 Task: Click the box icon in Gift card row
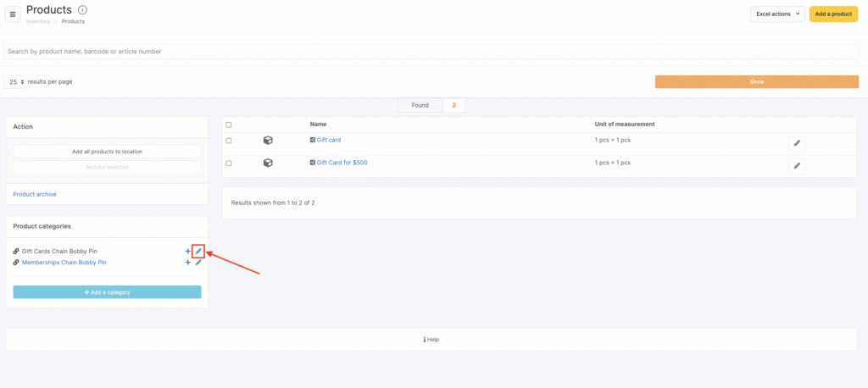click(x=268, y=141)
